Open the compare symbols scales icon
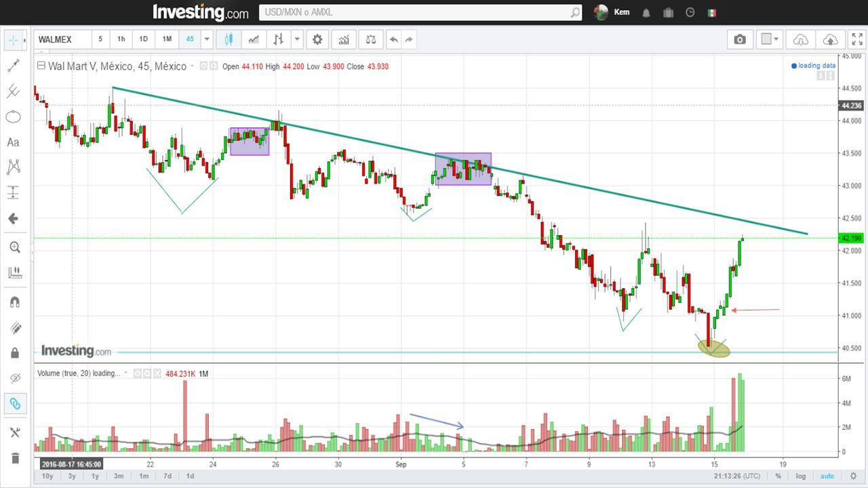868x488 pixels. pyautogui.click(x=370, y=39)
